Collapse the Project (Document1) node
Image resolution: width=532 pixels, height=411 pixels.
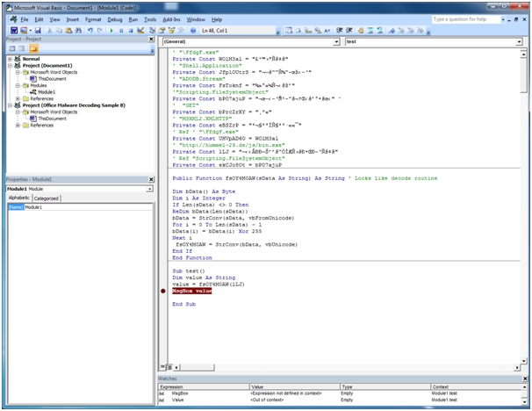pyautogui.click(x=10, y=66)
